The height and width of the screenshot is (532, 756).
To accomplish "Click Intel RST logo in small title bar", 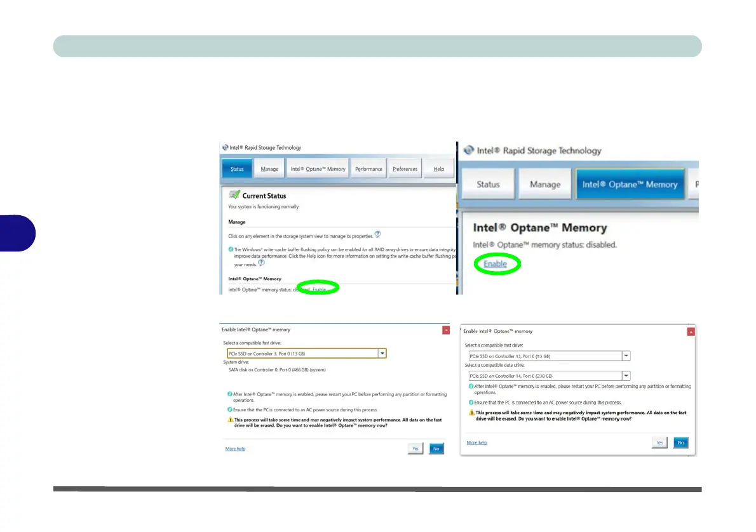I will [x=225, y=147].
